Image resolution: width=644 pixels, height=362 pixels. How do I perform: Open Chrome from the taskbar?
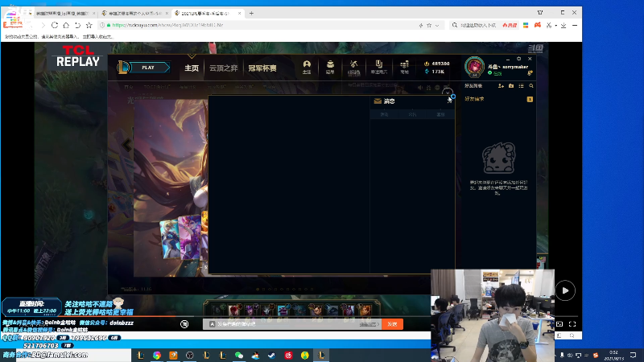(157, 355)
